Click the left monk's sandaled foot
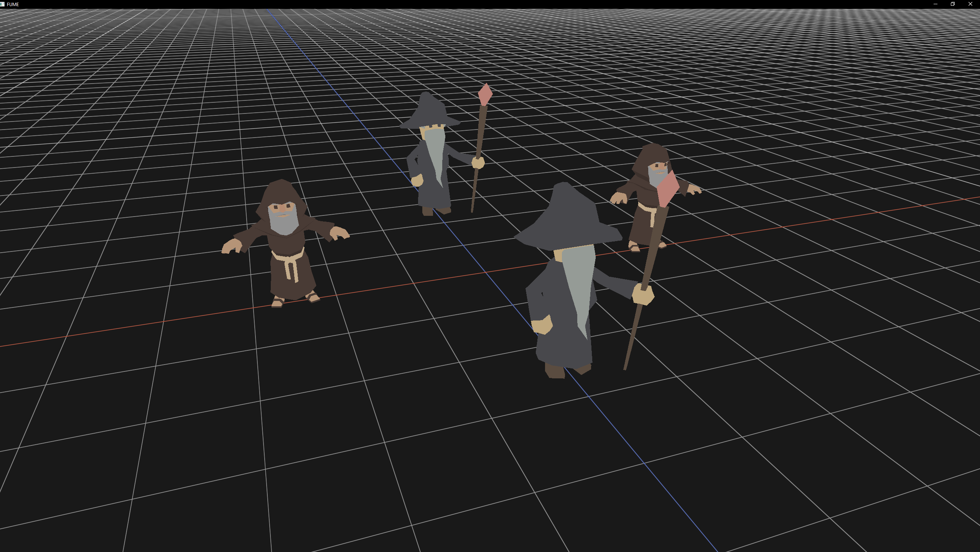 pyautogui.click(x=277, y=303)
